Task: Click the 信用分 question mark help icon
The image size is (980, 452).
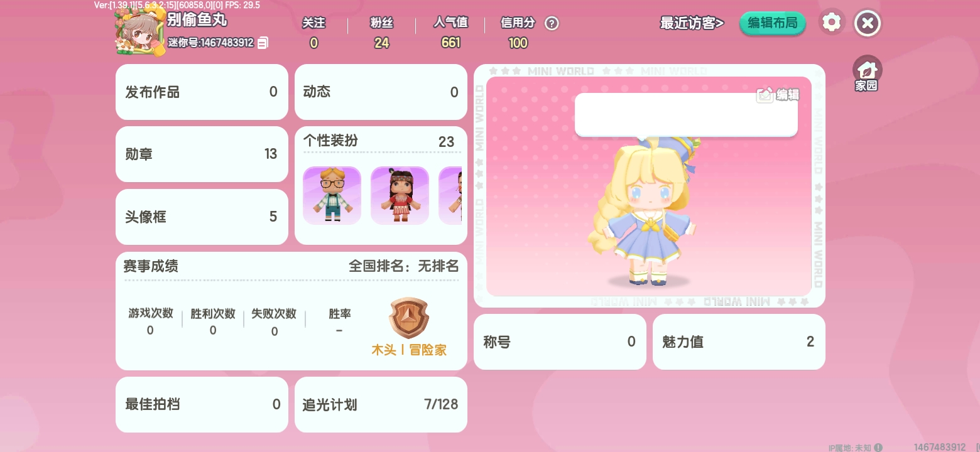Action: 552,23
